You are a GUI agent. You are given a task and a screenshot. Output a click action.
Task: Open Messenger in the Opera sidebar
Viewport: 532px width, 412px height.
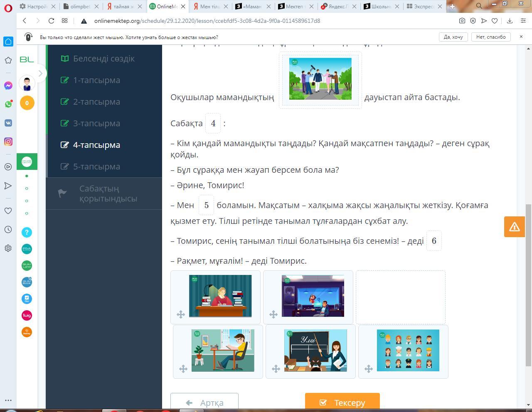click(8, 86)
